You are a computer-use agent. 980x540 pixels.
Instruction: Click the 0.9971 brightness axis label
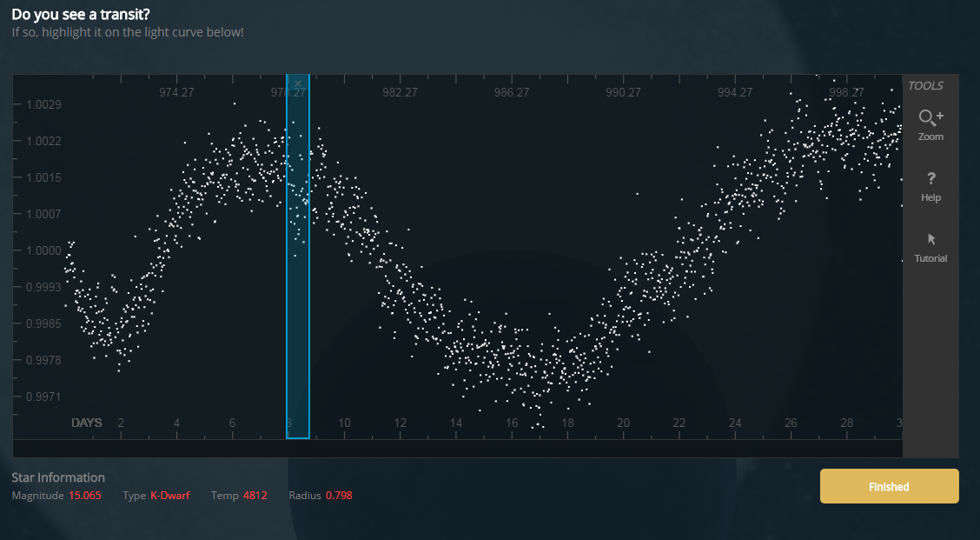[x=43, y=397]
